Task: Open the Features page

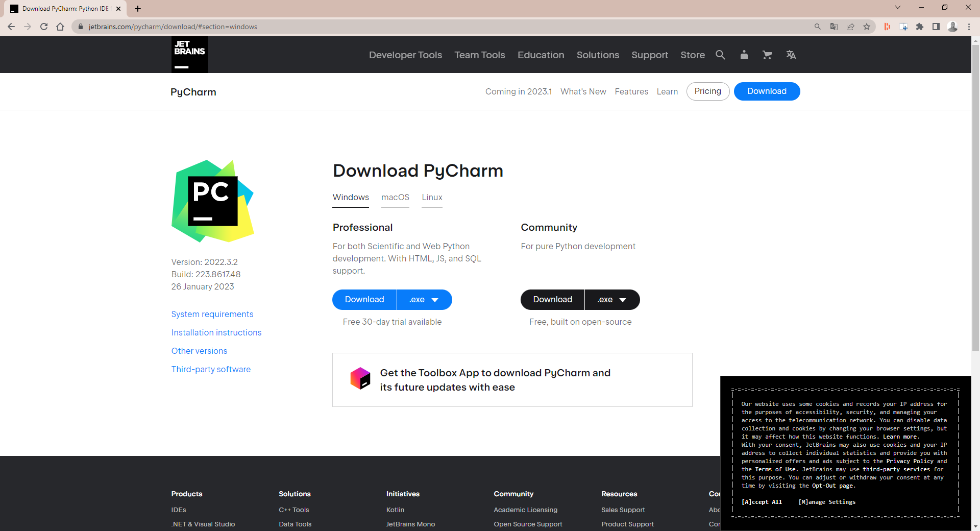Action: (631, 91)
